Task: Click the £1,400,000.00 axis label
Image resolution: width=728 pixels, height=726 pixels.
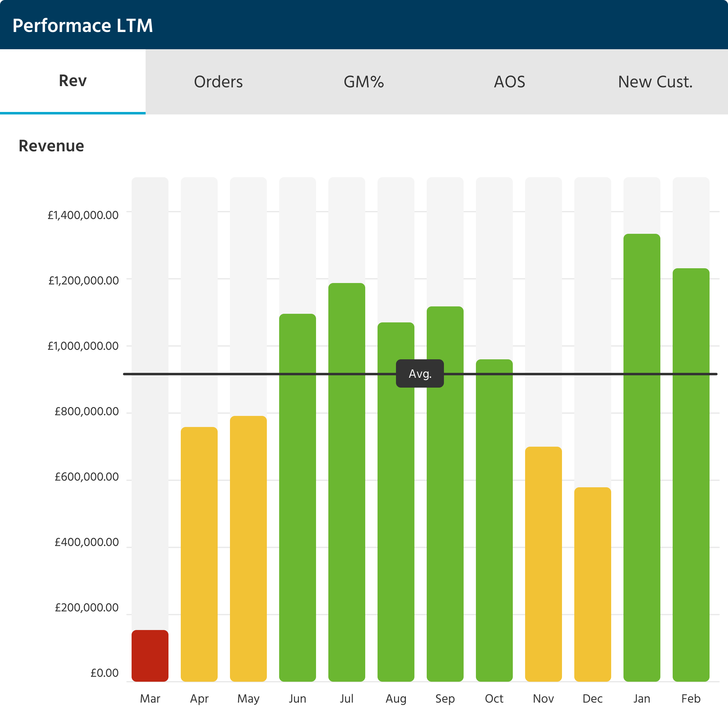Action: tap(83, 215)
